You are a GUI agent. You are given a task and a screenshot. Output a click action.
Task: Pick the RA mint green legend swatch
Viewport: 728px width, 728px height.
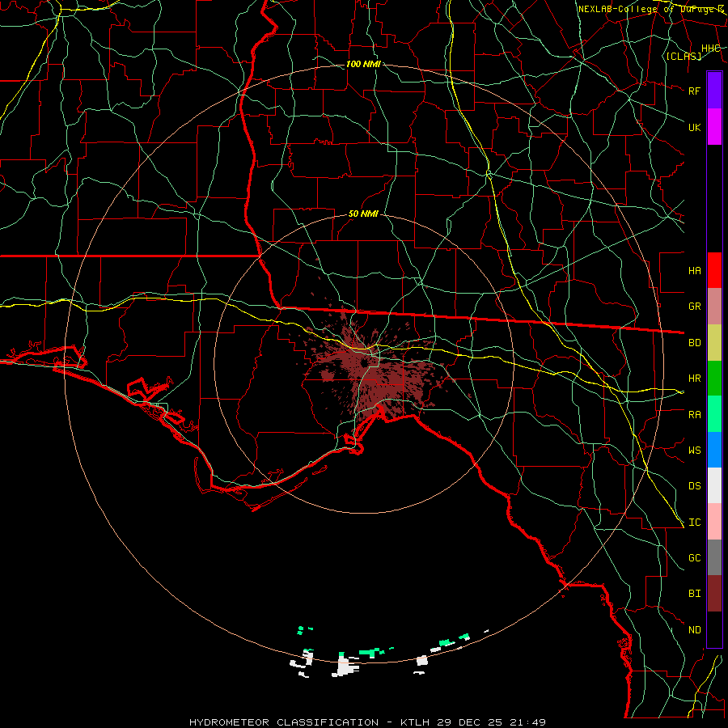coord(714,414)
